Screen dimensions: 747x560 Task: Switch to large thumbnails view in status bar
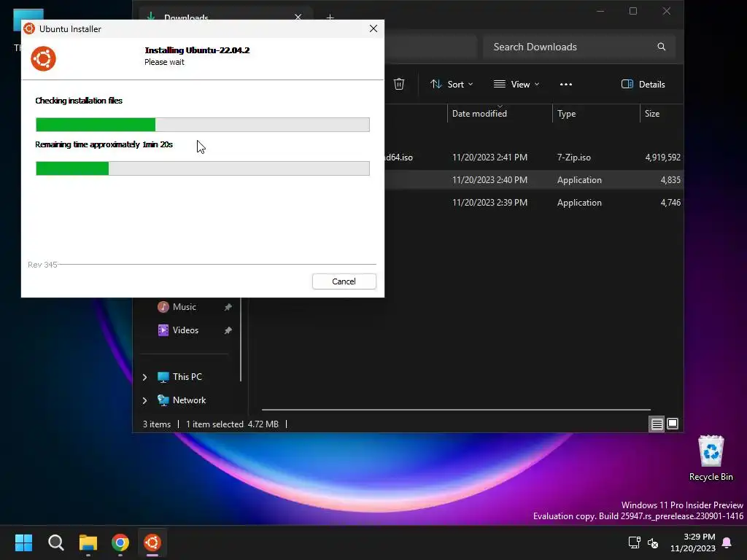pyautogui.click(x=673, y=424)
